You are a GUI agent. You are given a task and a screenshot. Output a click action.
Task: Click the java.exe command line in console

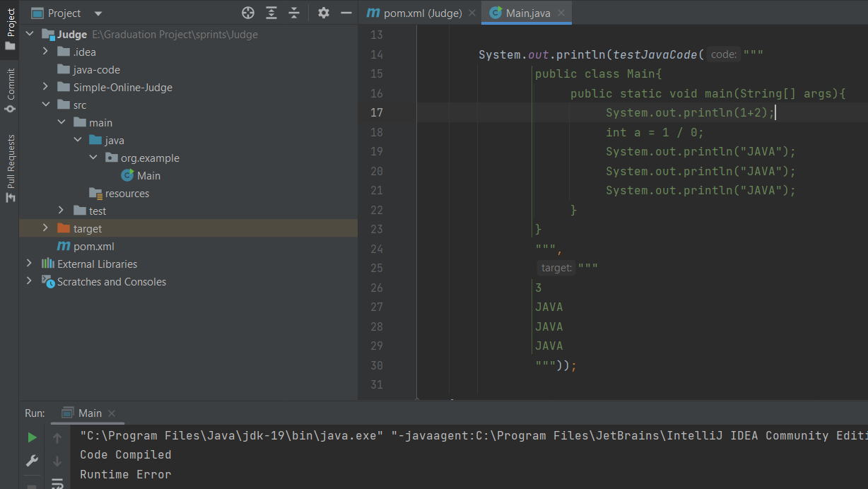474,435
